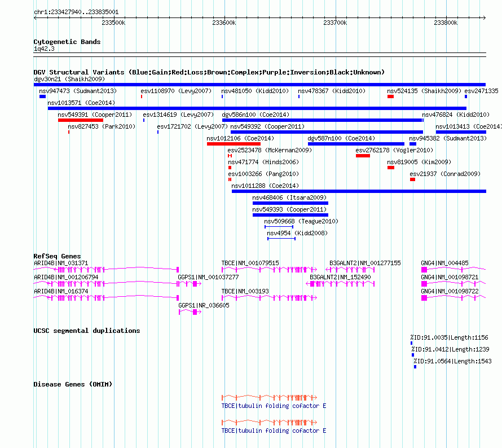The width and height of the screenshot is (502, 448).
Task: Click segmental duplication %ID:91.0412|Length:1239
Action: pos(451,349)
